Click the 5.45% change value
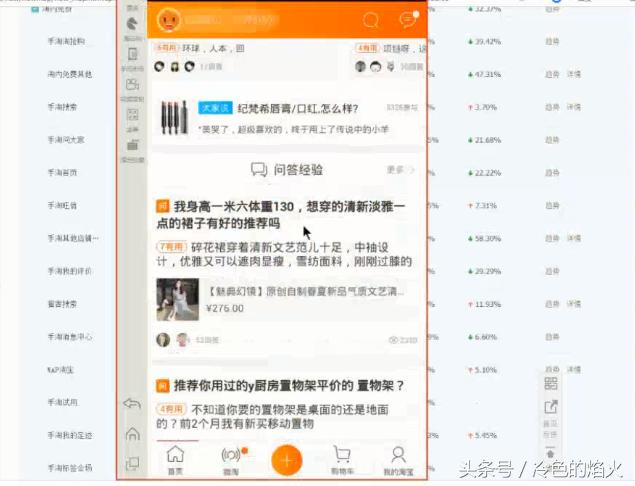 (485, 435)
